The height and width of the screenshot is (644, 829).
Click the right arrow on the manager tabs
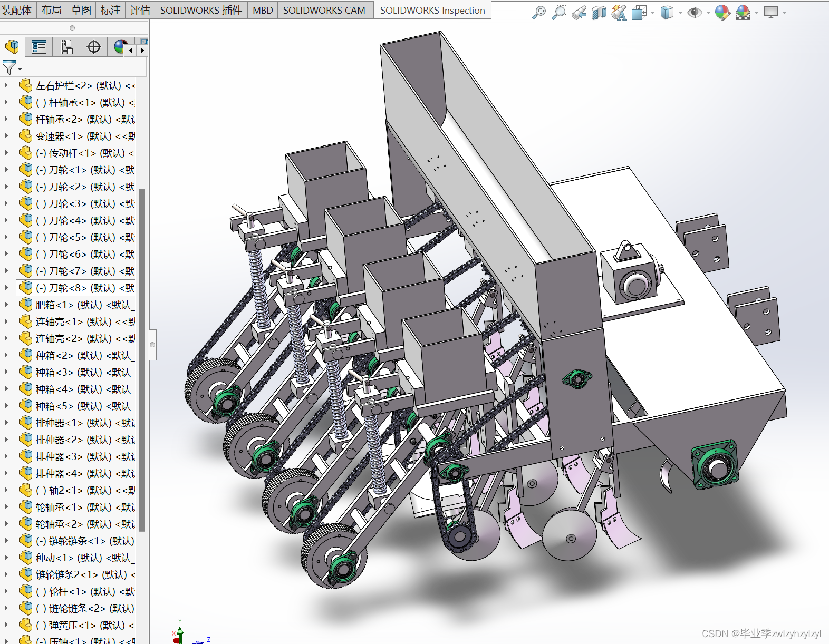click(142, 50)
